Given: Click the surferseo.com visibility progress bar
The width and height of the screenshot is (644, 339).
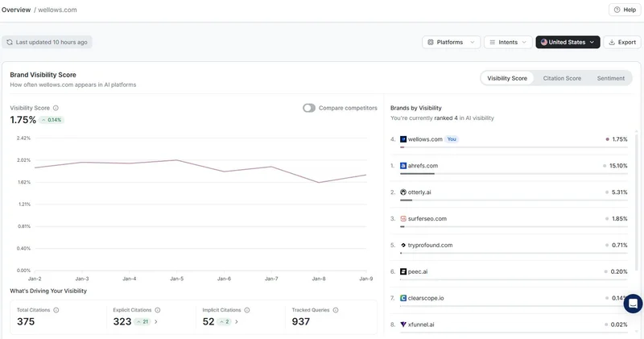Looking at the screenshot, I should tap(509, 226).
